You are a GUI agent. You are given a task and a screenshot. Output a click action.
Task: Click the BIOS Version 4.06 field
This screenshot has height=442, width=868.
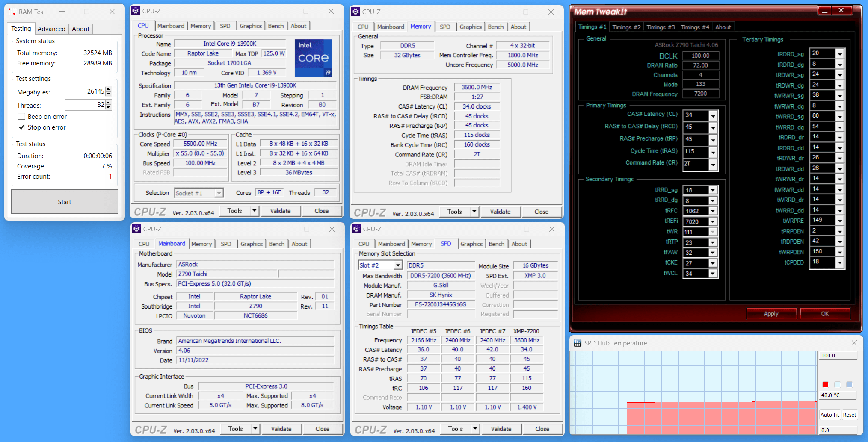point(255,351)
